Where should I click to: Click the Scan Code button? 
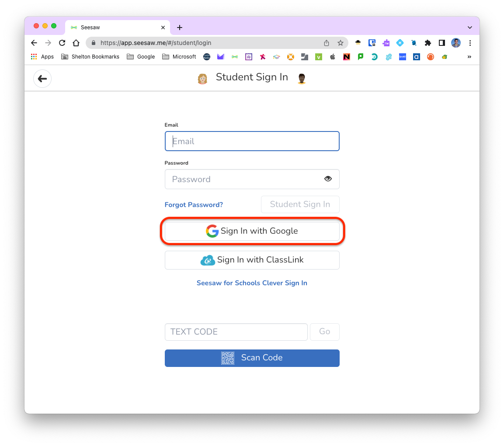point(252,358)
